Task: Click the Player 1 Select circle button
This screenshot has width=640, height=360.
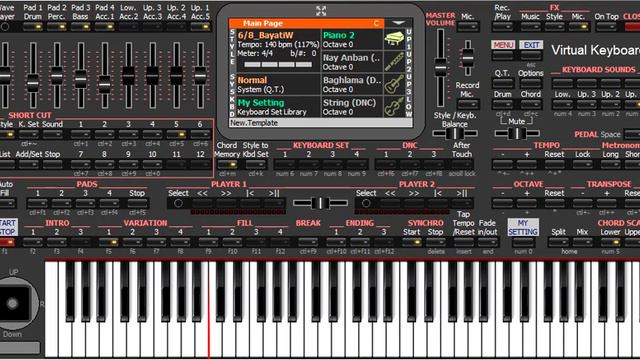Action: coord(178,203)
